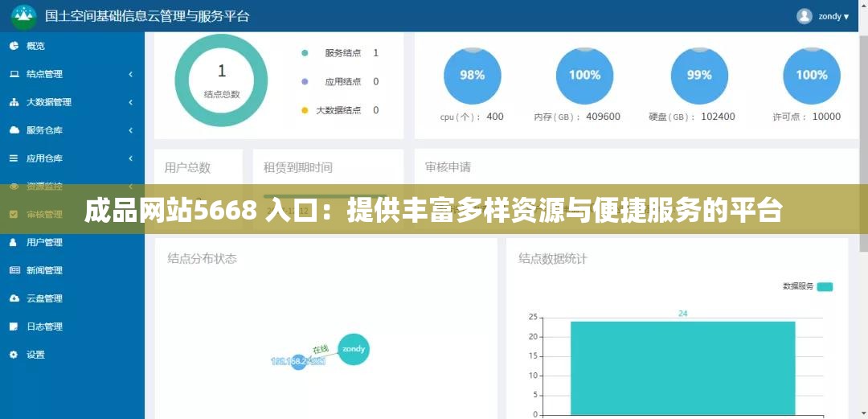This screenshot has height=419, width=868.
Task: Expand the 服务仓库 chevron arrow
Action: (x=131, y=131)
